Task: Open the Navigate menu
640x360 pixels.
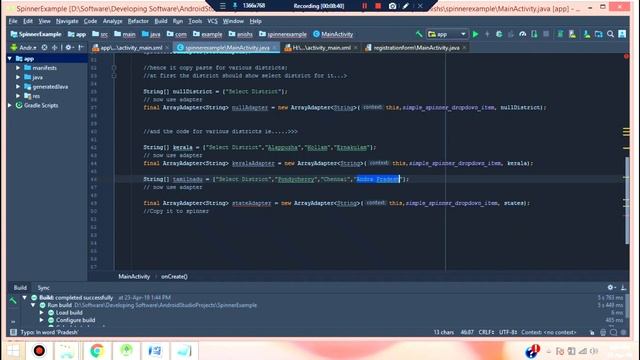Action: [67, 21]
